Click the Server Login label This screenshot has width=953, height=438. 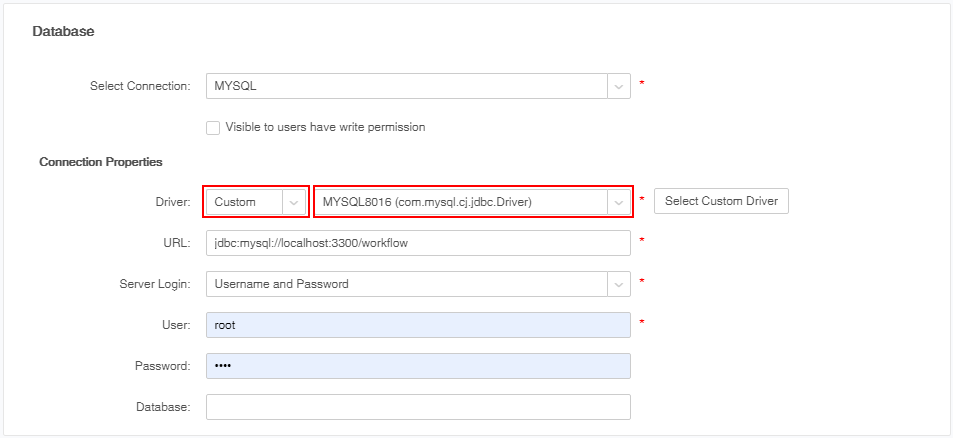[154, 284]
